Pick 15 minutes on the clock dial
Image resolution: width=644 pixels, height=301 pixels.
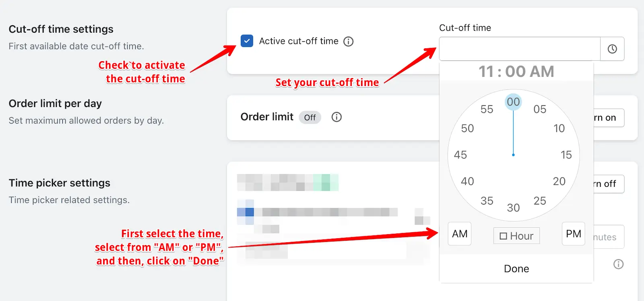(x=566, y=155)
